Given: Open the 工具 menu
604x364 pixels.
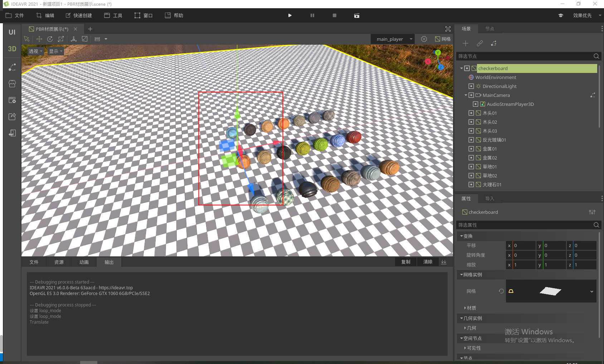Looking at the screenshot, I should pyautogui.click(x=113, y=15).
